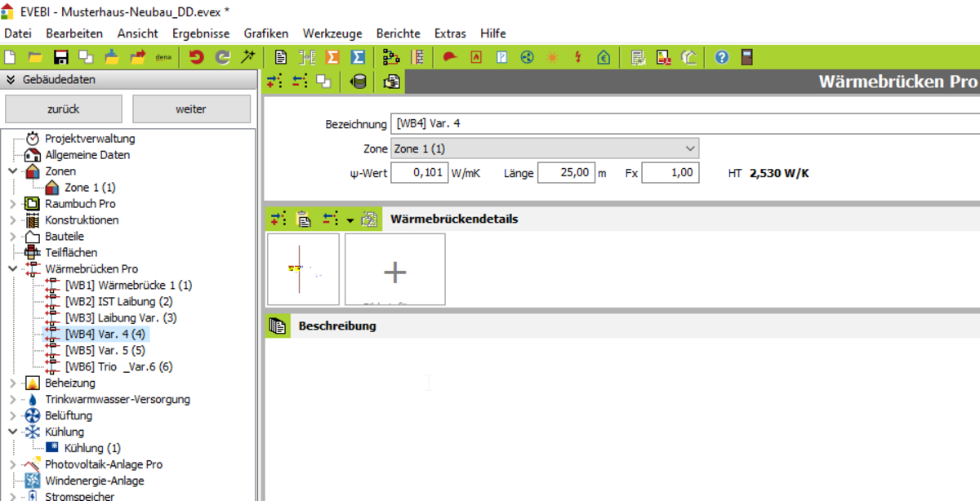Click the Save floppy disk icon

(60, 57)
